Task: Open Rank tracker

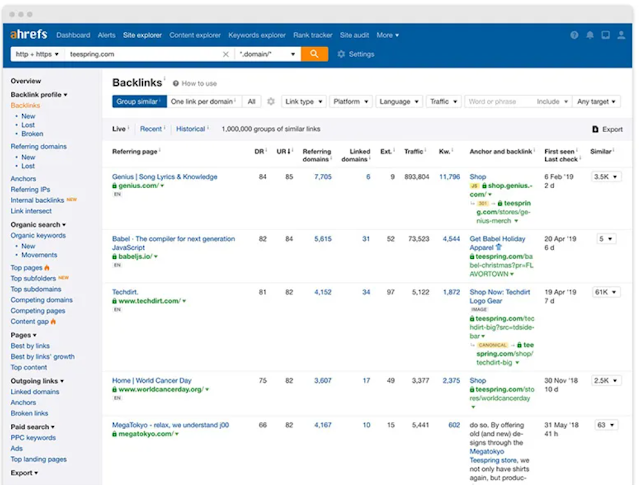Action: 313,35
